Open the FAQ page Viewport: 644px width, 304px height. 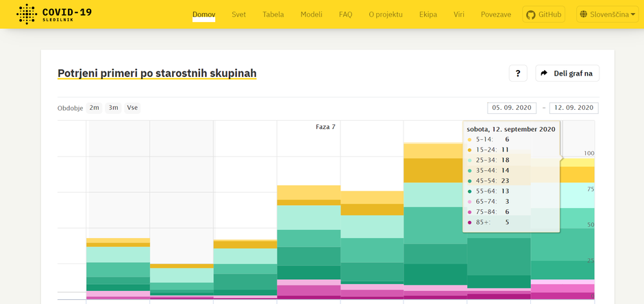tap(345, 14)
